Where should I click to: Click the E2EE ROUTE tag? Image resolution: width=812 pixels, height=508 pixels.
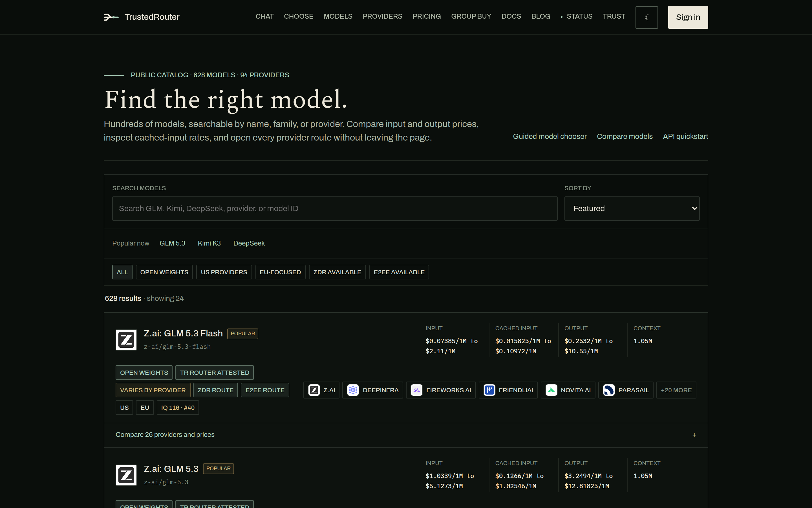(265, 390)
